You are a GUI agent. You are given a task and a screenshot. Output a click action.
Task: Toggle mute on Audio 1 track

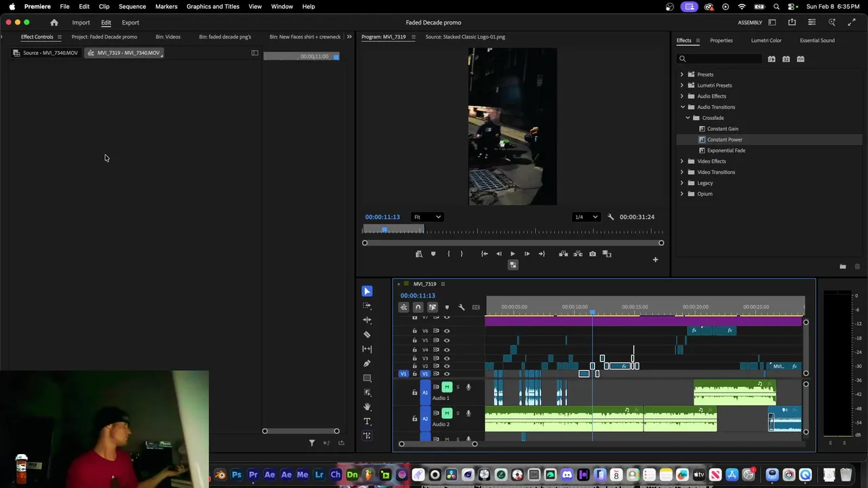pyautogui.click(x=447, y=387)
